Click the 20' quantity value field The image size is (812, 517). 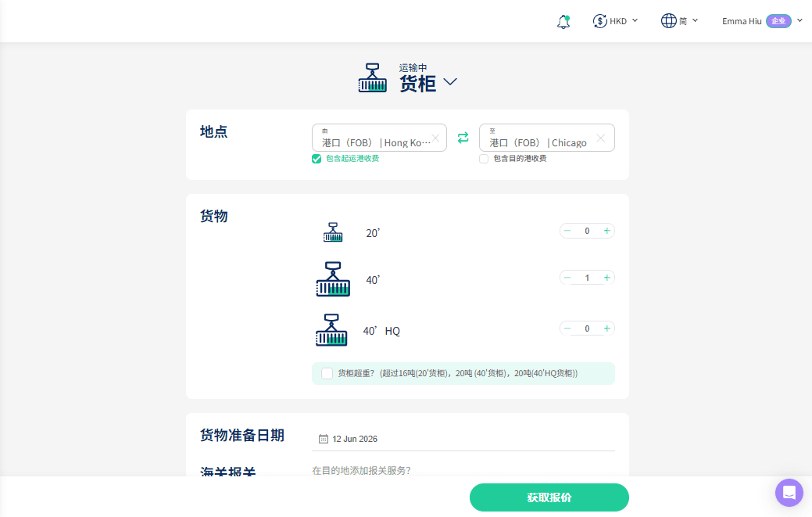point(587,231)
